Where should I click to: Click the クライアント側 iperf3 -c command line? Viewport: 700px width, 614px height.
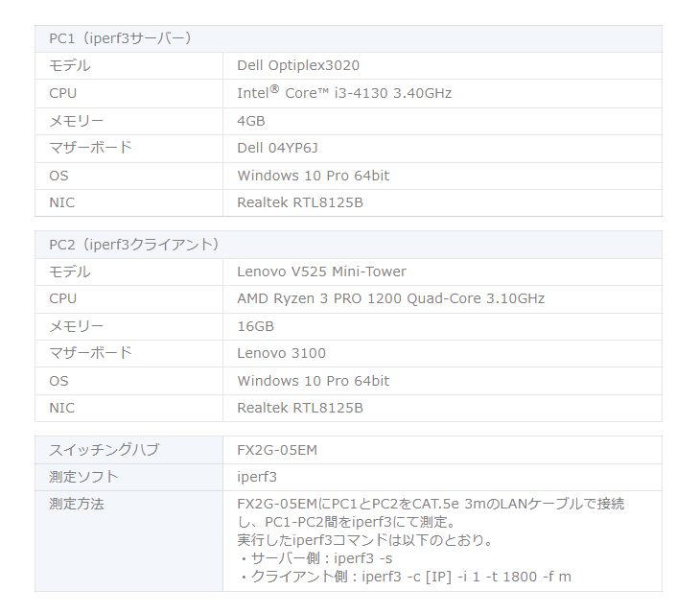coord(405,577)
